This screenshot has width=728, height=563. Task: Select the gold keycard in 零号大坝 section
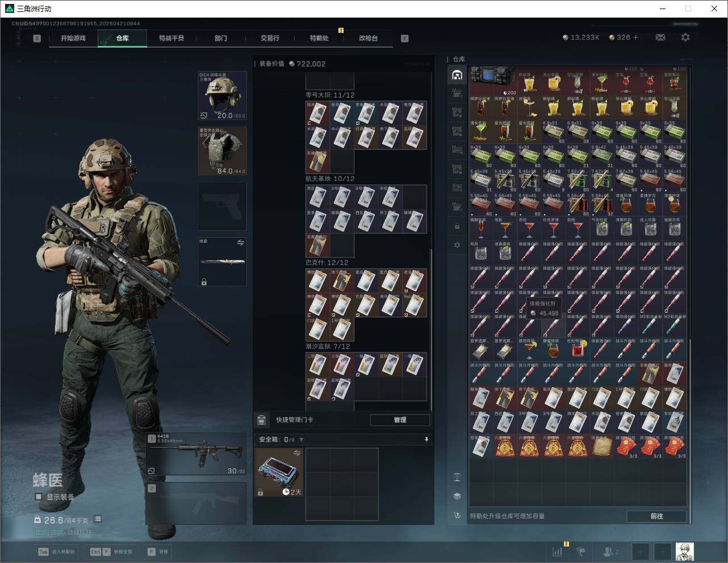[317, 162]
